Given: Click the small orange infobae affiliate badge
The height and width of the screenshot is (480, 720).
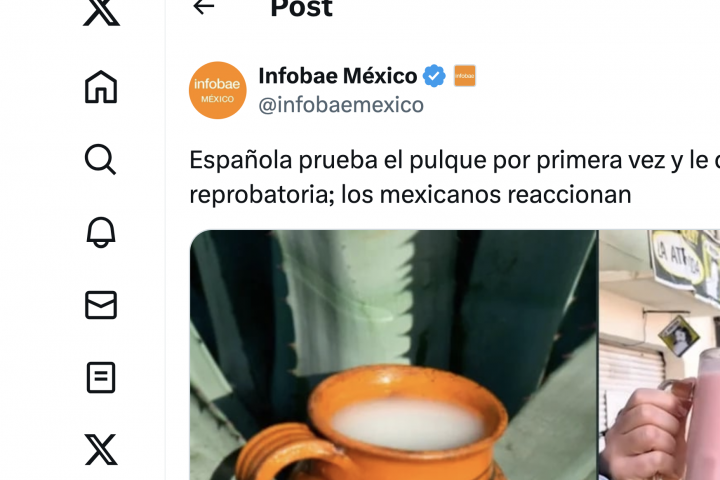Looking at the screenshot, I should (465, 76).
